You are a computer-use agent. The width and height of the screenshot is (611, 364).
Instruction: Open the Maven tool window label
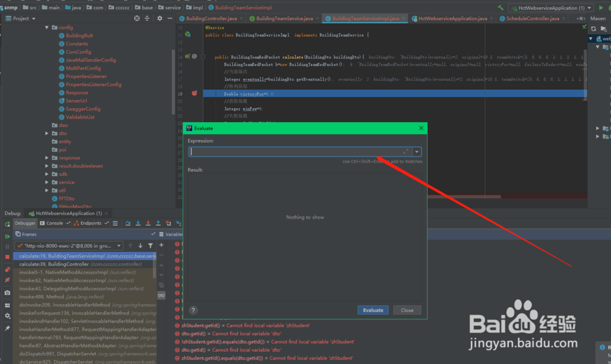pos(598,18)
